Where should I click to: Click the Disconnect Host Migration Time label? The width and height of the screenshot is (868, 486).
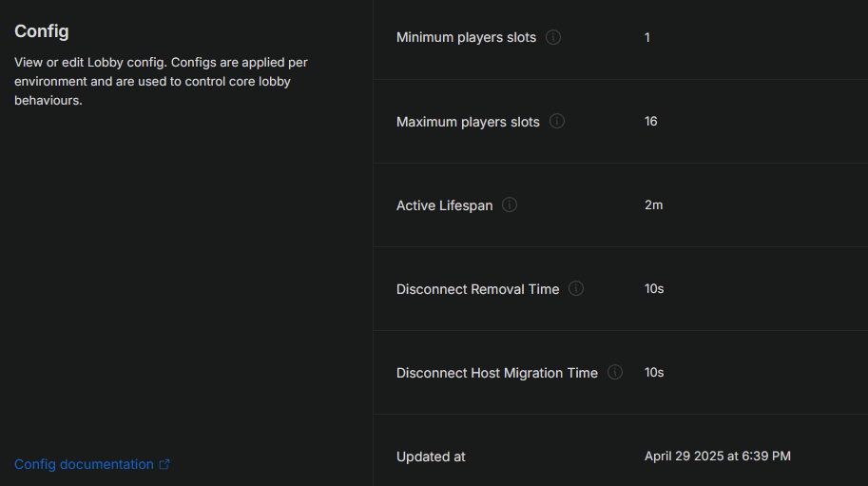pos(496,373)
